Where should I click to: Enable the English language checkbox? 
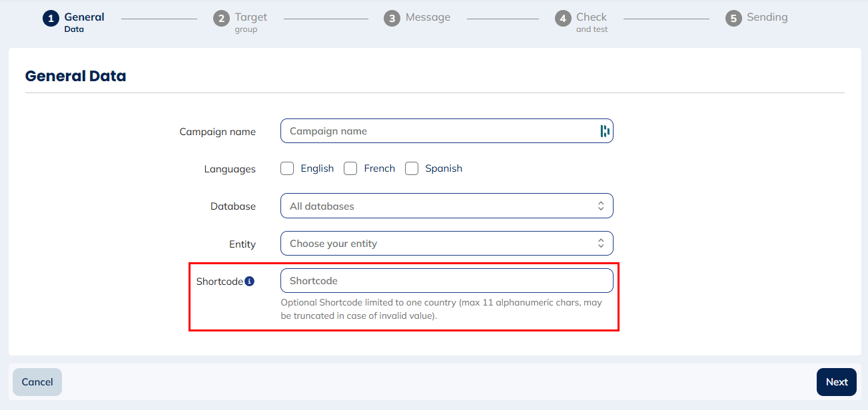point(287,168)
